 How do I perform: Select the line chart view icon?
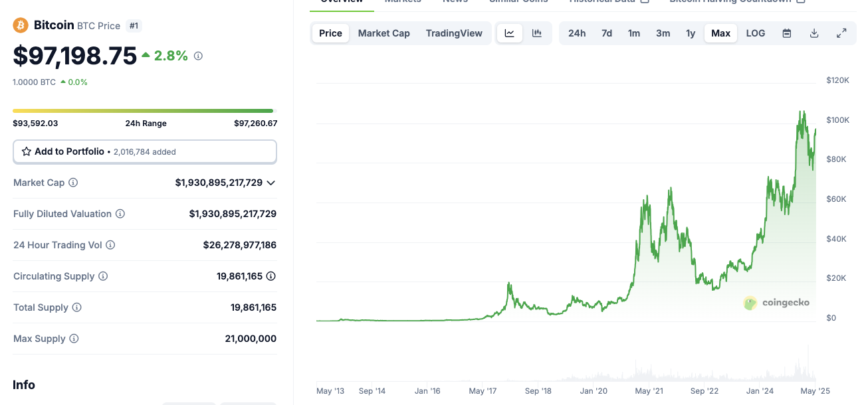(509, 33)
